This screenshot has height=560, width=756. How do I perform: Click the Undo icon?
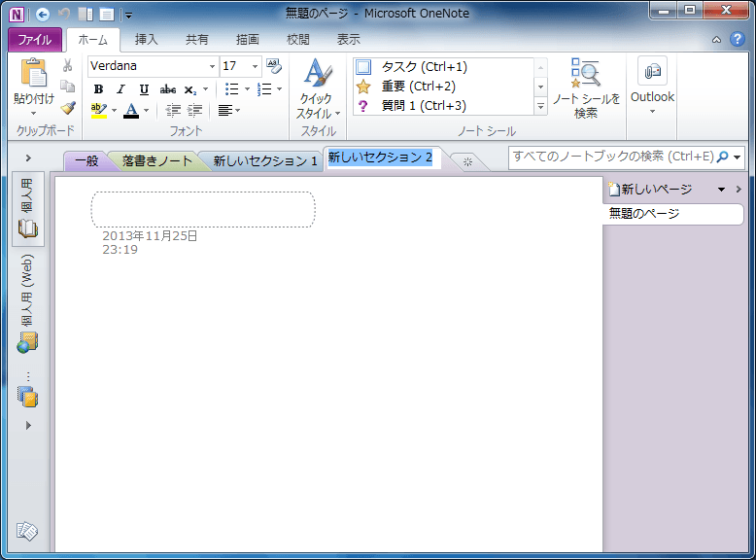coord(63,15)
